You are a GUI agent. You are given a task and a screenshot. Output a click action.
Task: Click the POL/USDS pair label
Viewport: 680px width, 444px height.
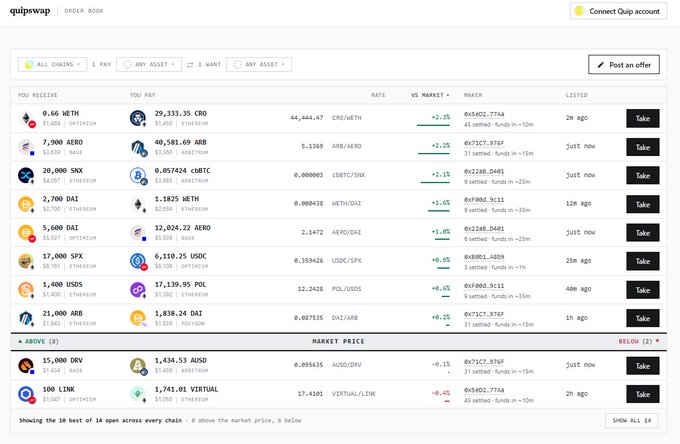pos(347,289)
